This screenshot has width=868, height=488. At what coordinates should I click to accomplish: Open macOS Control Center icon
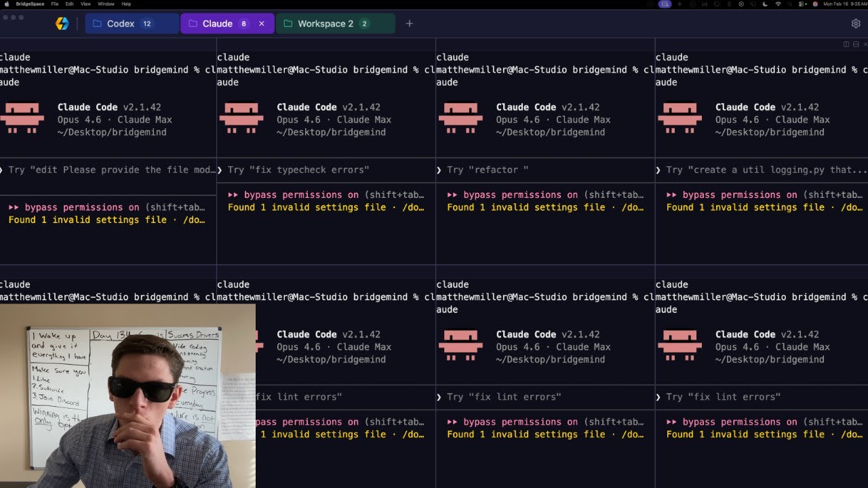pos(802,3)
